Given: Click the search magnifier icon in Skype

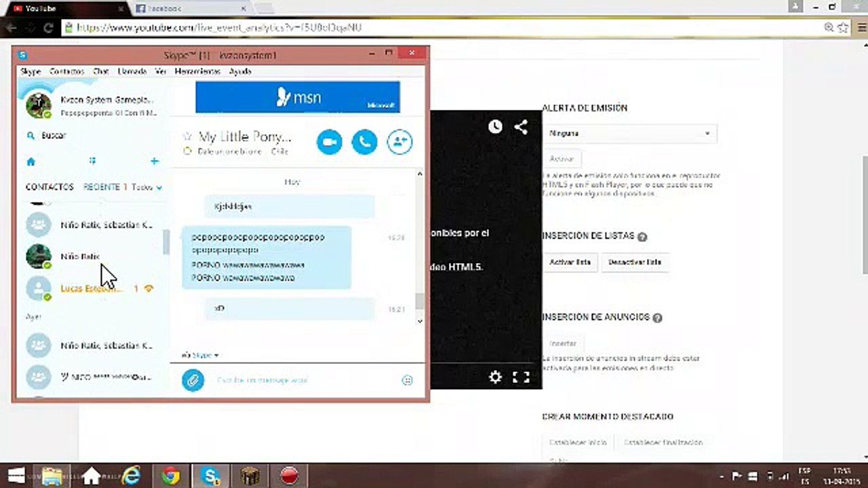Looking at the screenshot, I should coord(31,136).
